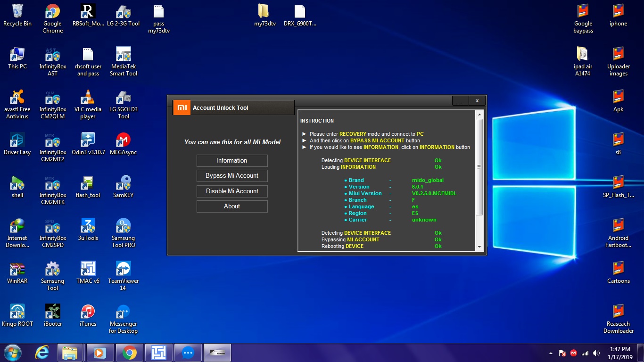Select the Disable Mi Account button

232,191
